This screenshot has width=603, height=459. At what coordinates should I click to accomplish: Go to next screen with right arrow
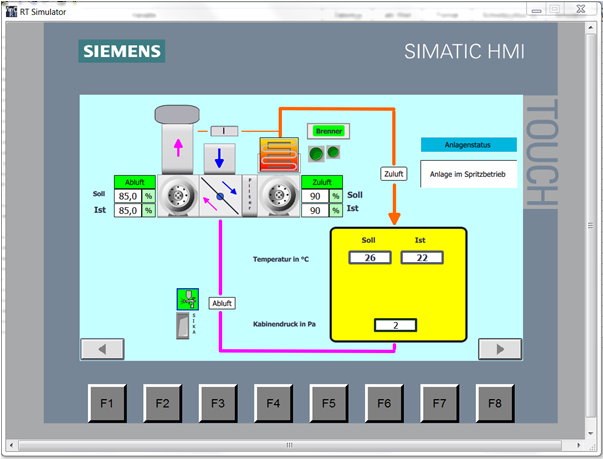pos(500,349)
